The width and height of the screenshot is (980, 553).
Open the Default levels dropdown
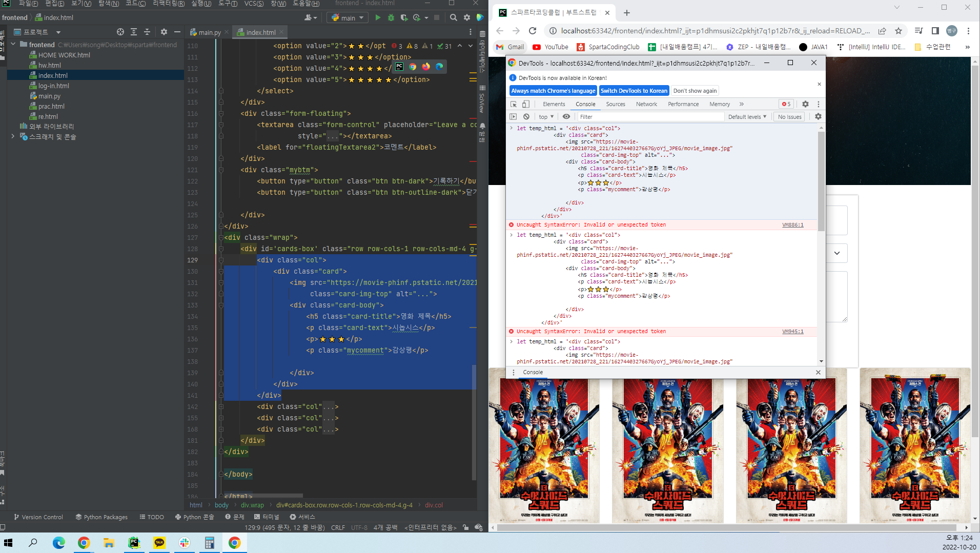(x=747, y=117)
